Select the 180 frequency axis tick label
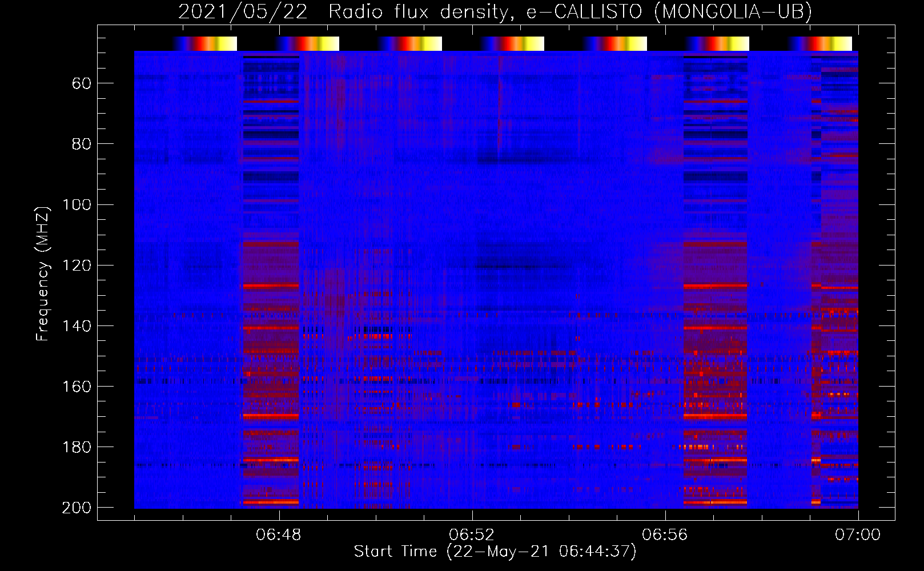 77,447
